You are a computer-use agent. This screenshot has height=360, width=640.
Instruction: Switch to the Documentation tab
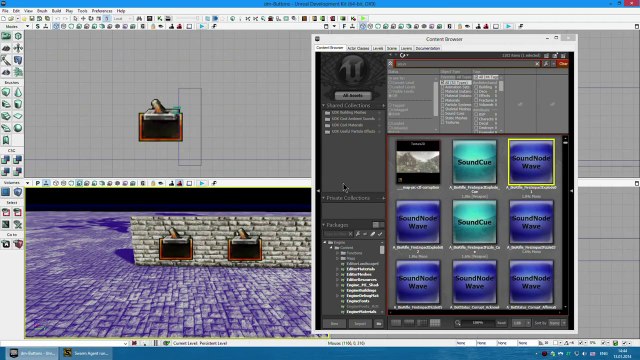coord(427,48)
